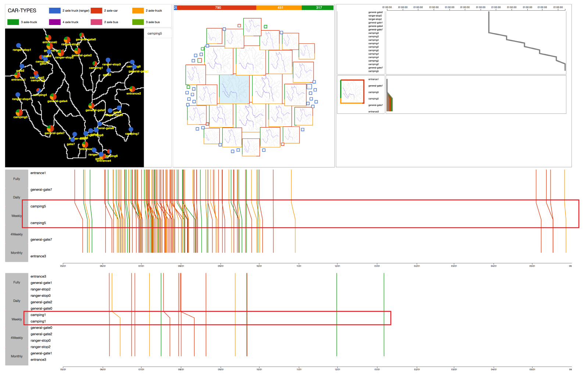Select the general-gate7 node on the map

coord(50,129)
